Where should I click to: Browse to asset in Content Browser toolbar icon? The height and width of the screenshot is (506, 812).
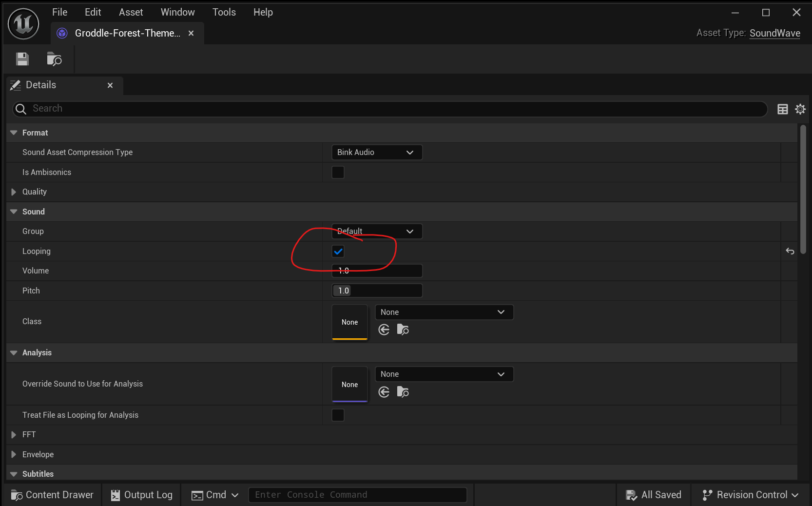54,59
